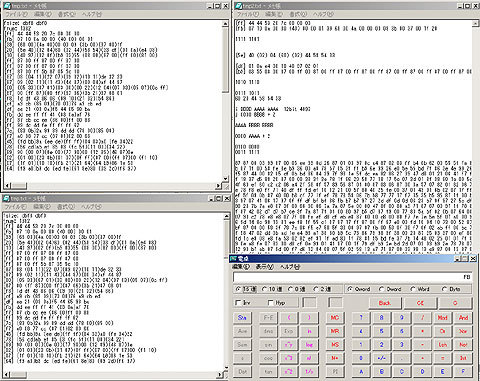The height and width of the screenshot is (381, 480).
Task: Open ファイル menu in the lower-left Notepad
Action: [x=16, y=207]
